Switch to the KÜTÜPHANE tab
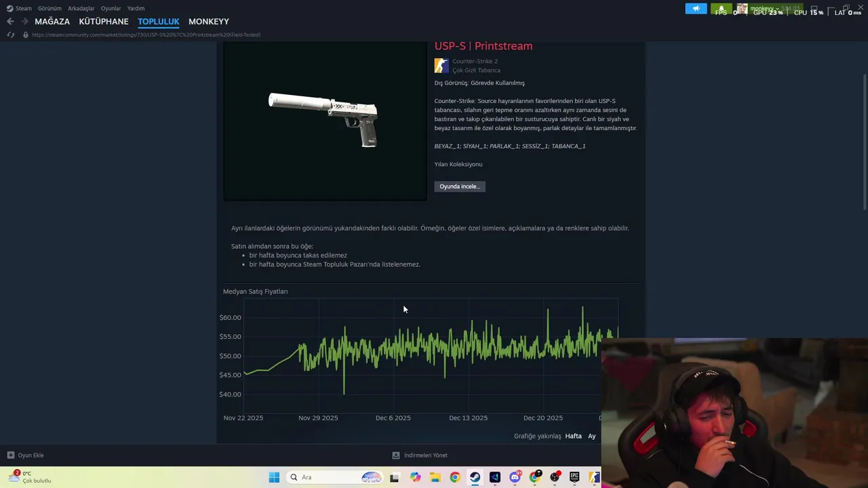 point(104,22)
